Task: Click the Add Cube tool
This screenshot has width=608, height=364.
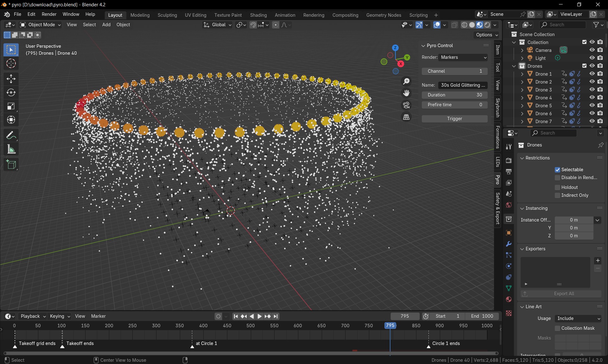Action: [x=11, y=164]
